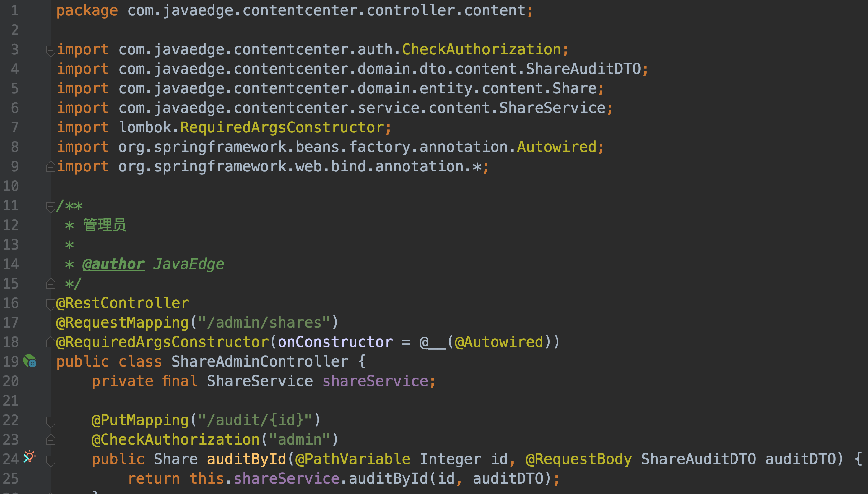Click fold marker at @CheckAuthorization("admin") line

51,439
